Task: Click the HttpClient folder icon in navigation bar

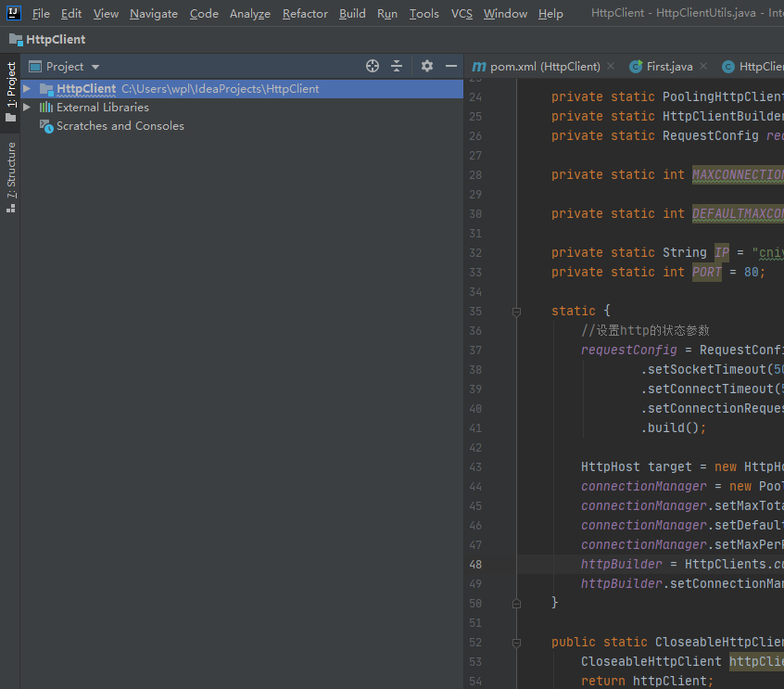Action: pos(16,40)
